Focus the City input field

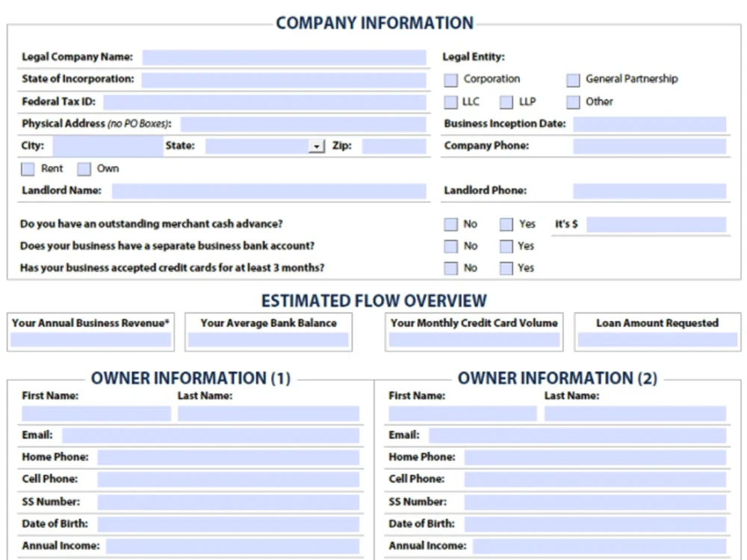(x=108, y=146)
